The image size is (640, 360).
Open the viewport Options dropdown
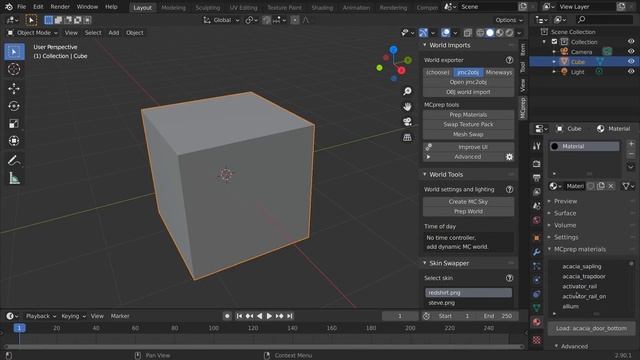tap(509, 20)
